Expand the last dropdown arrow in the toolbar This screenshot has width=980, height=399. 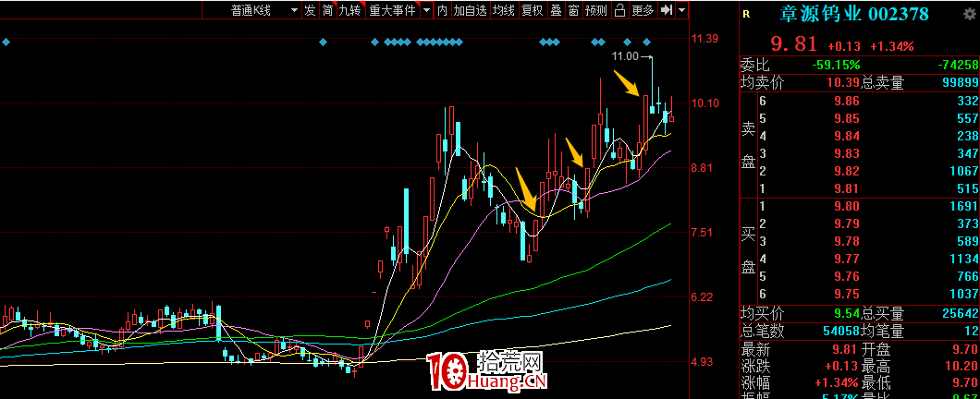click(681, 10)
